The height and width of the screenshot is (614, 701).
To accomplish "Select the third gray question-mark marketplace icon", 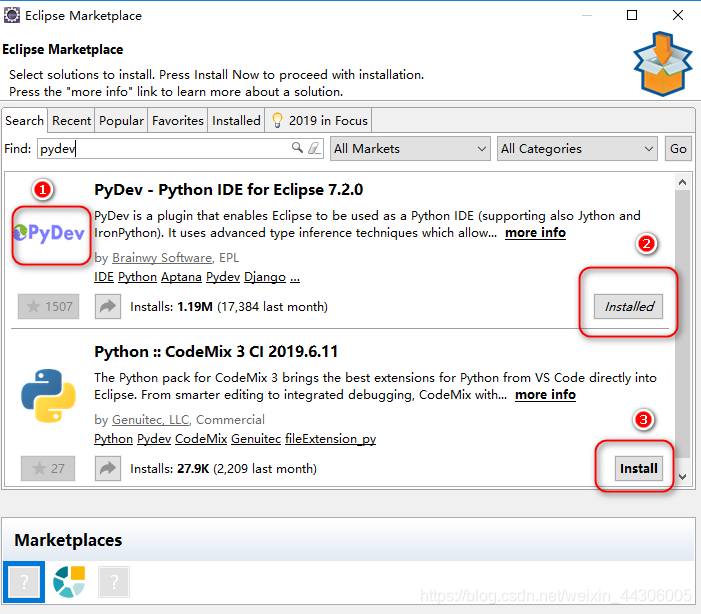I will 114,582.
